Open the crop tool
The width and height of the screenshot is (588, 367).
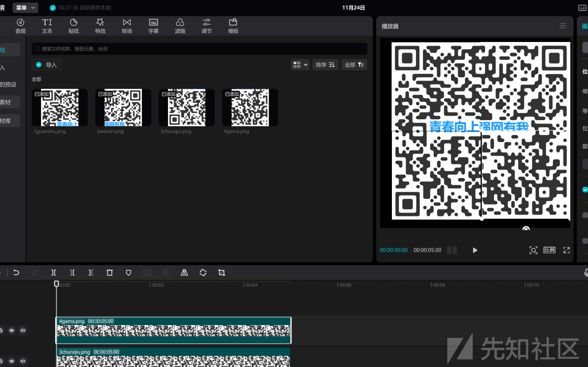(x=222, y=273)
